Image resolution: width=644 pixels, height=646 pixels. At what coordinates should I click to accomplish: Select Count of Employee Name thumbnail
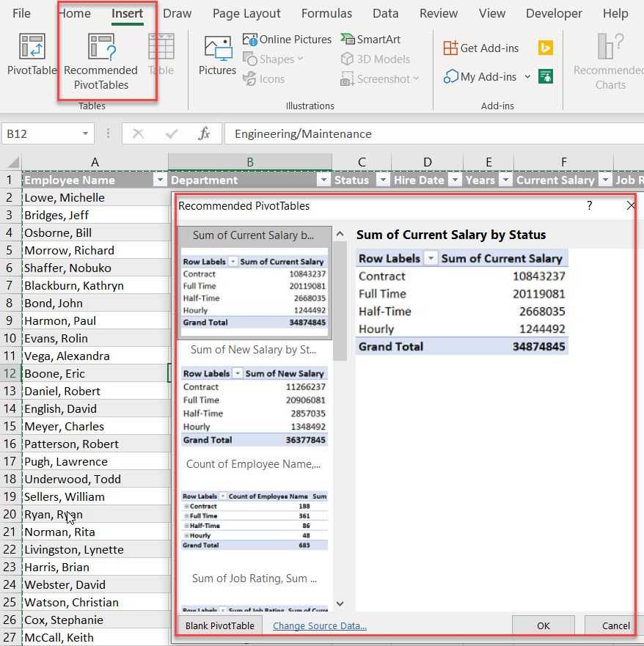coord(255,511)
